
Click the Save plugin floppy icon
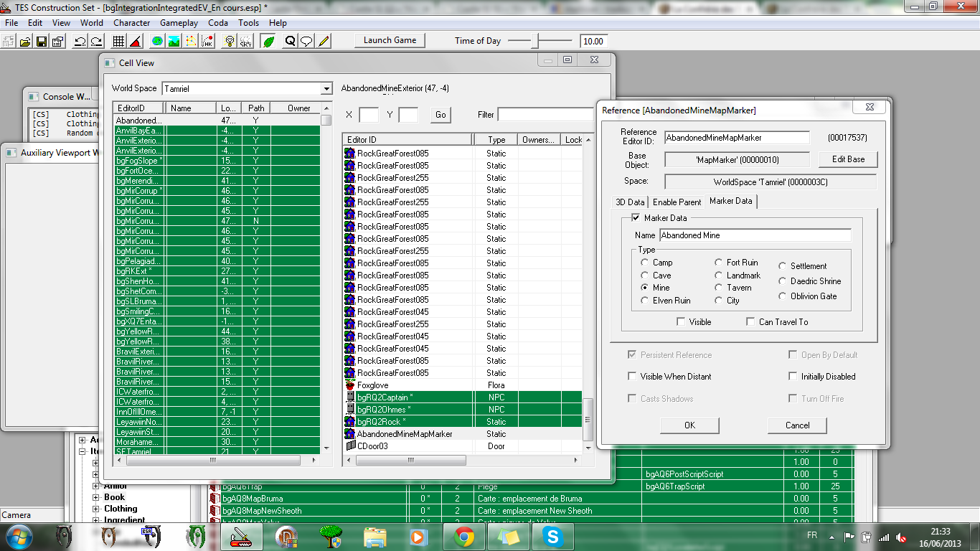coord(41,41)
